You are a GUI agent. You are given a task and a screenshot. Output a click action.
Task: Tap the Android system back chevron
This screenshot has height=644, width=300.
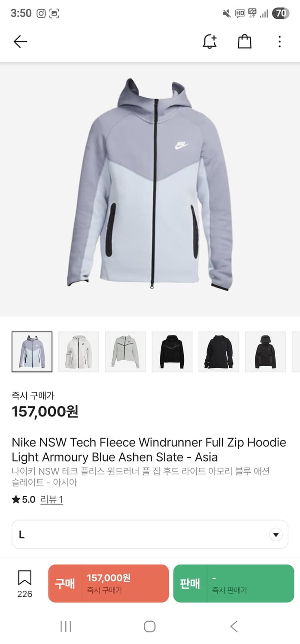pyautogui.click(x=234, y=626)
